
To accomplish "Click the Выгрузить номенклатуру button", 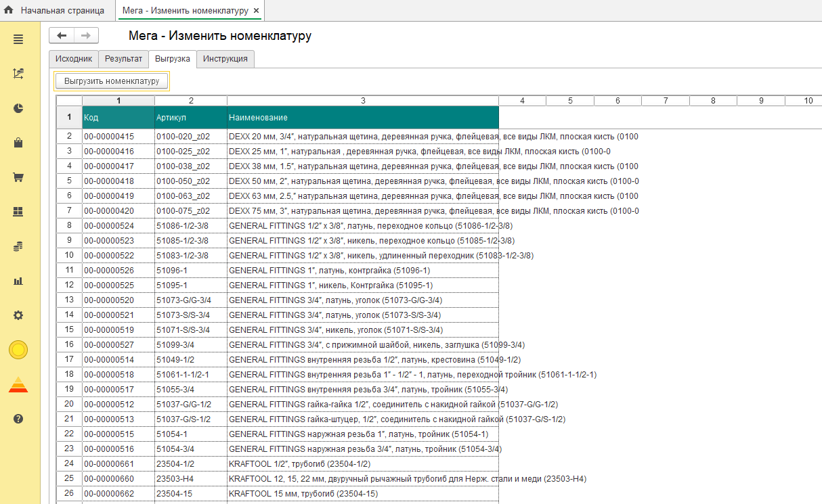I will click(x=112, y=81).
